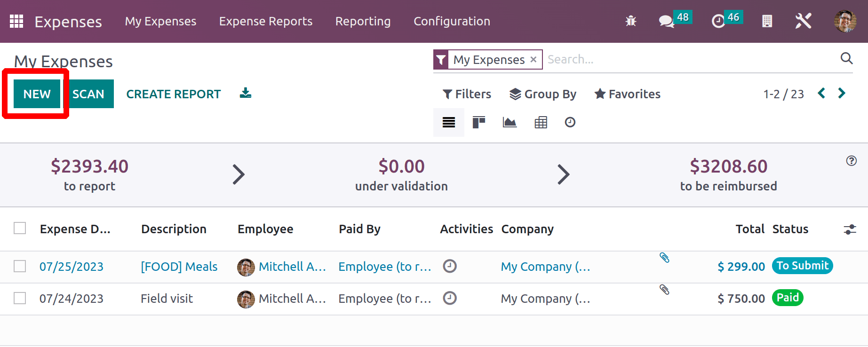The width and height of the screenshot is (868, 347).
Task: Switch to list view
Action: (x=449, y=123)
